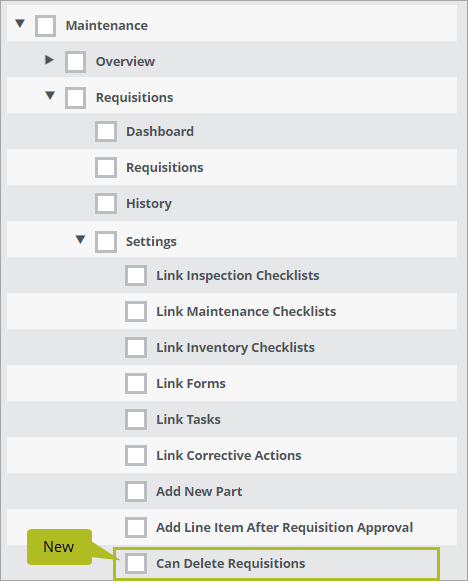Check the History checkbox

106,204
